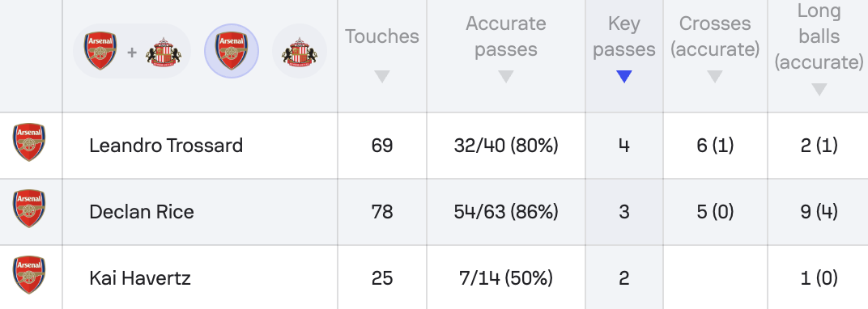The height and width of the screenshot is (309, 868).
Task: Click the Crosses (accurate) column header
Action: tap(715, 36)
